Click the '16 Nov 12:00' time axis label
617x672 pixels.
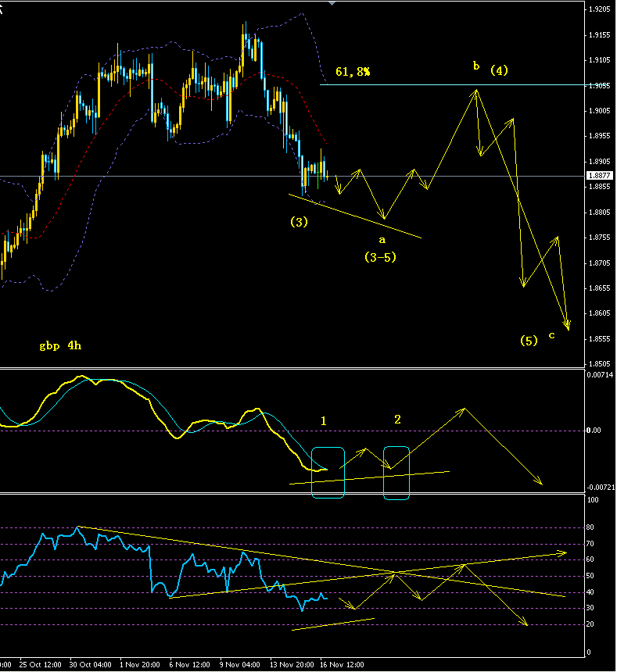click(342, 665)
